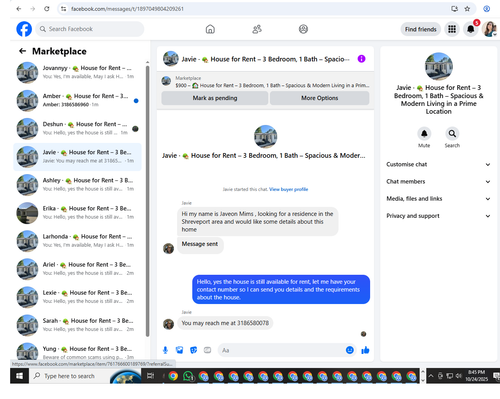Click the taskbar clock showing 8:45 PM
The image size is (500, 399).
pyautogui.click(x=477, y=376)
